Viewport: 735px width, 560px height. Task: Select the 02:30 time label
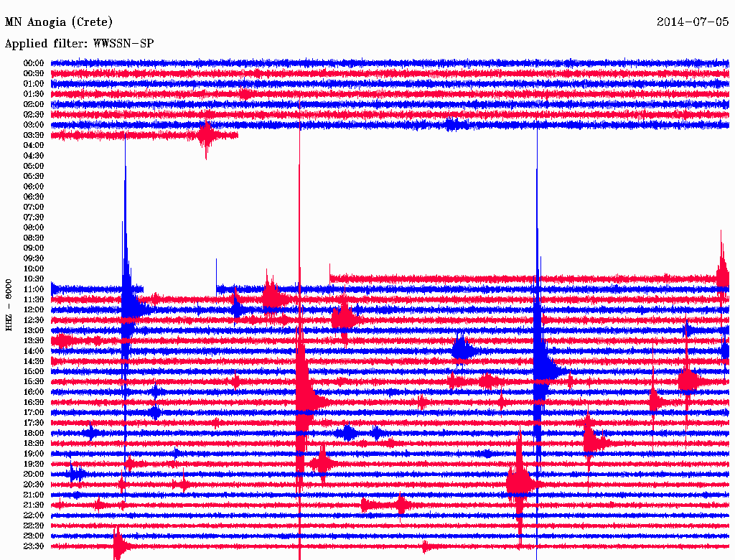tap(33, 114)
